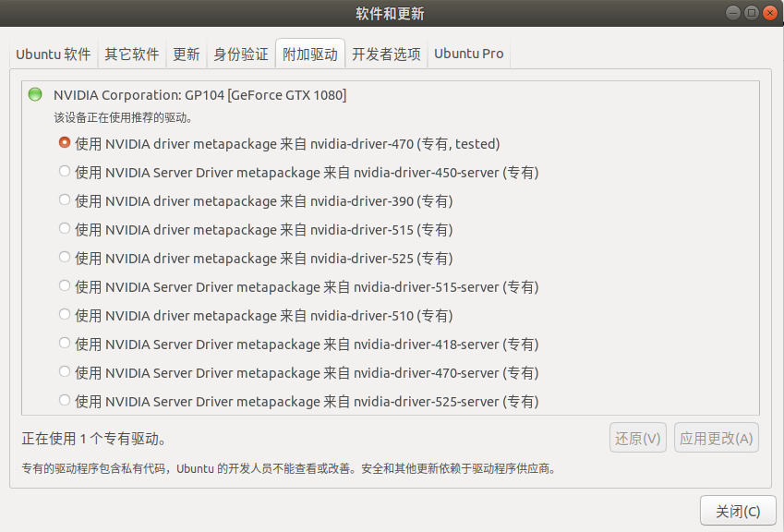Select the nvidia-driver-525 (专有) non-server option
784x532 pixels.
click(64, 257)
